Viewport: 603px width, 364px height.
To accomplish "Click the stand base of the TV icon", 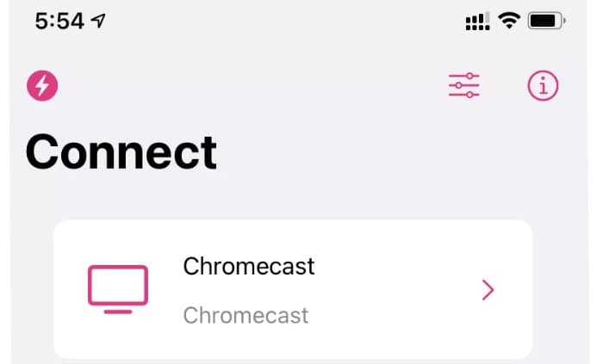I will pyautogui.click(x=118, y=312).
